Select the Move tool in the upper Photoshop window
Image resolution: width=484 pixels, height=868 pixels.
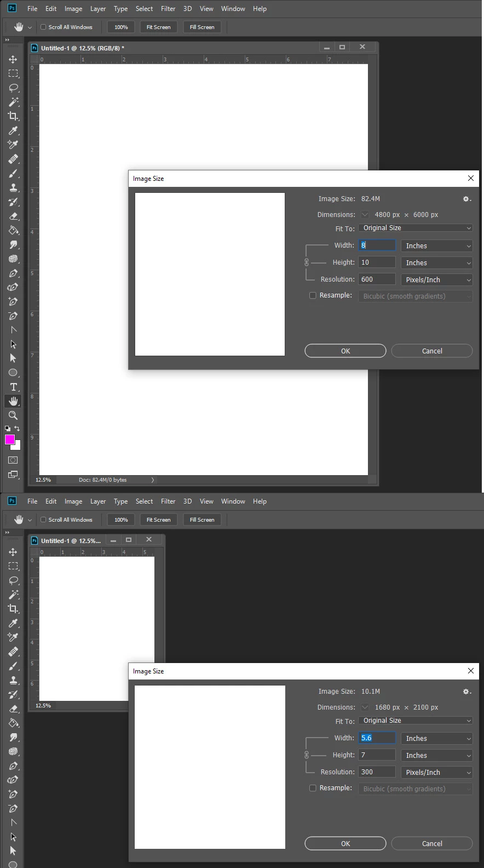pos(13,59)
